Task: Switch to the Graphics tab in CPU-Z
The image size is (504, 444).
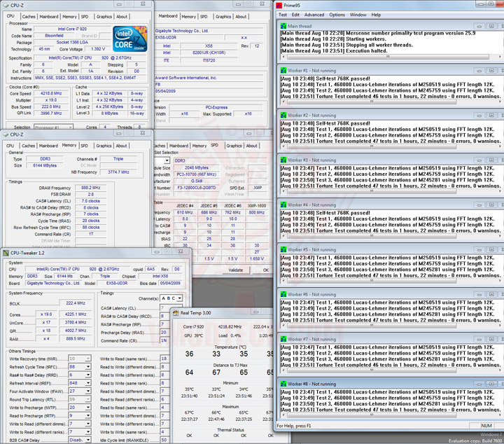Action: point(104,16)
